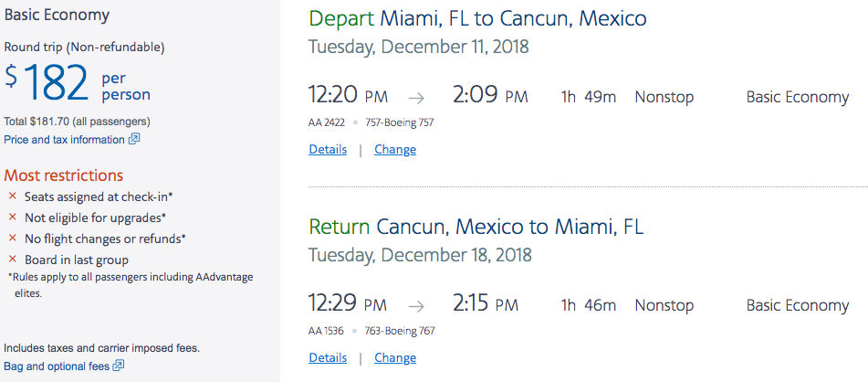View Details for the Cancun to Miami return flight
Image resolution: width=868 pixels, height=382 pixels.
click(x=328, y=357)
